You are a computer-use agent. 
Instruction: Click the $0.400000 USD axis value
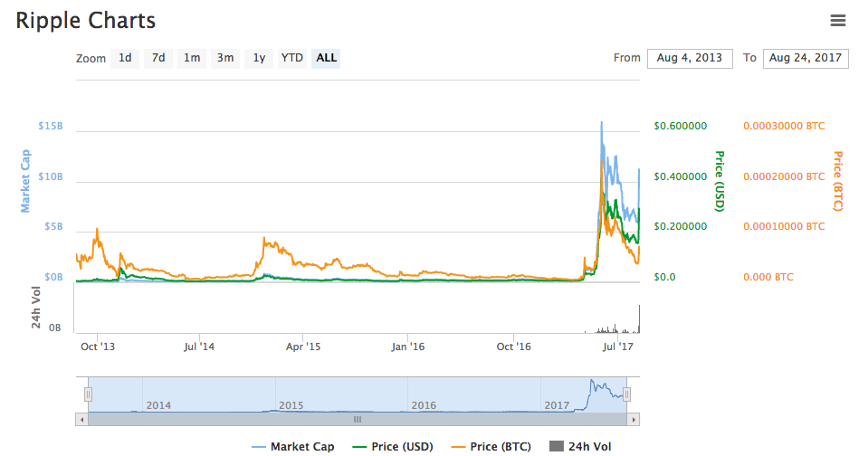(681, 177)
